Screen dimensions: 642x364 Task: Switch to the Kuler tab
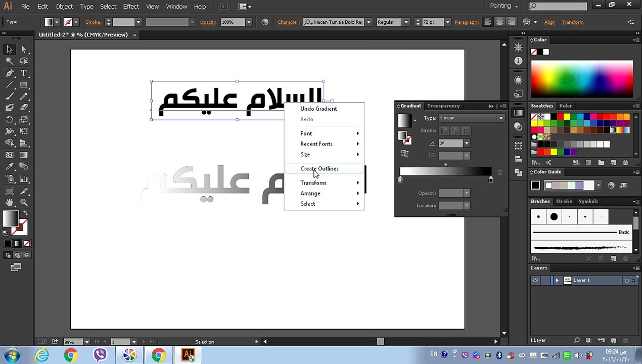[x=565, y=106]
